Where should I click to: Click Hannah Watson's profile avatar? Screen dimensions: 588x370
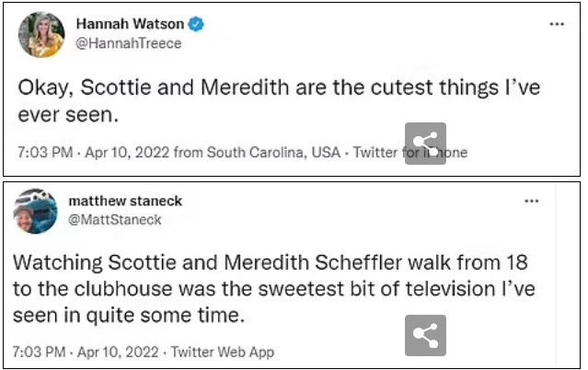click(x=41, y=35)
